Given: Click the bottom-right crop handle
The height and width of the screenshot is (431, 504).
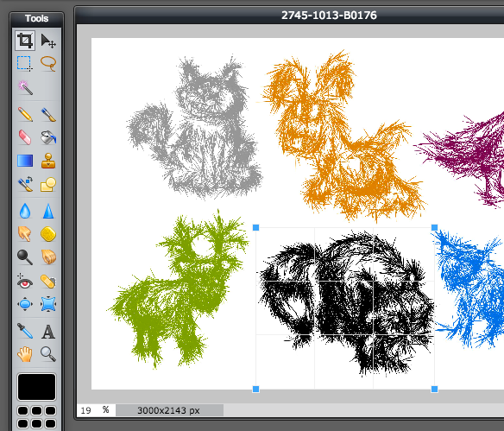Looking at the screenshot, I should (x=434, y=390).
